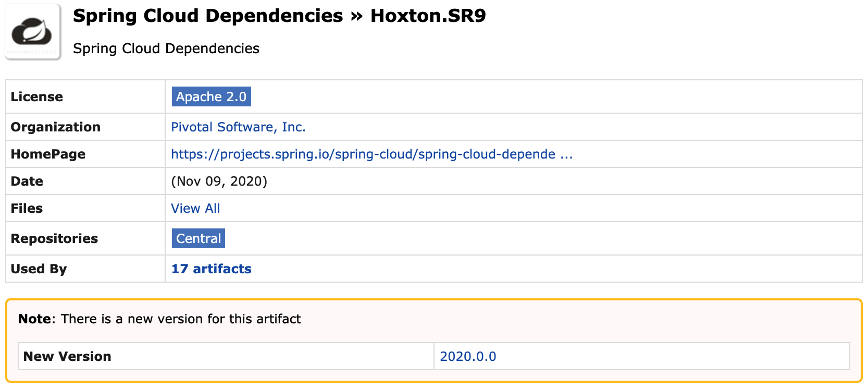Image resolution: width=868 pixels, height=388 pixels.
Task: Open new version 2020.0.0 link
Action: tap(468, 356)
